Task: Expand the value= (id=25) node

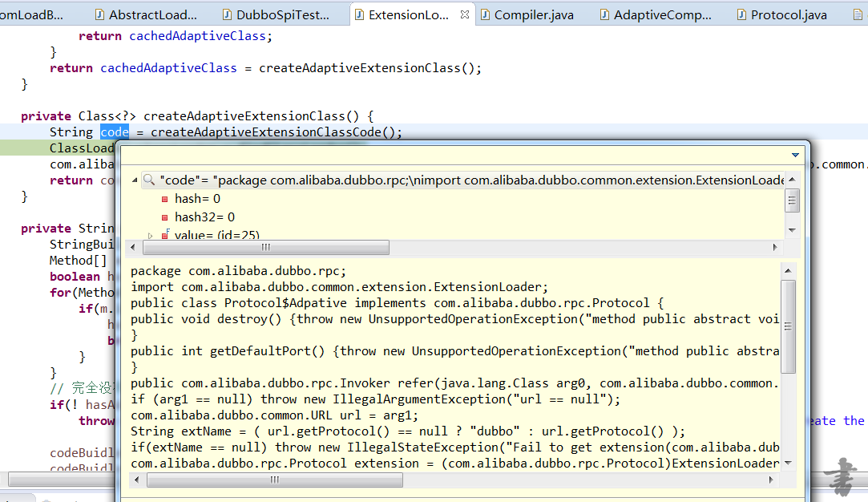Action: pos(150,236)
